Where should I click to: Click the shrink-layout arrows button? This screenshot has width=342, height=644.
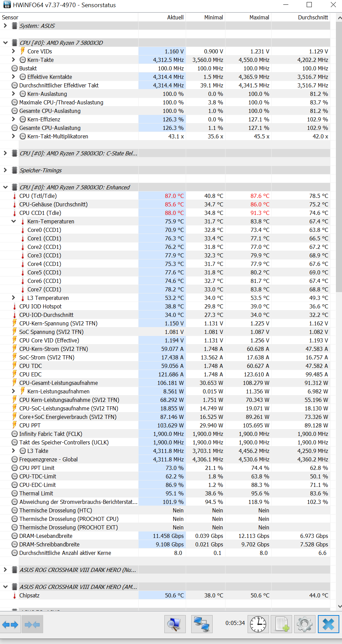[x=33, y=624]
